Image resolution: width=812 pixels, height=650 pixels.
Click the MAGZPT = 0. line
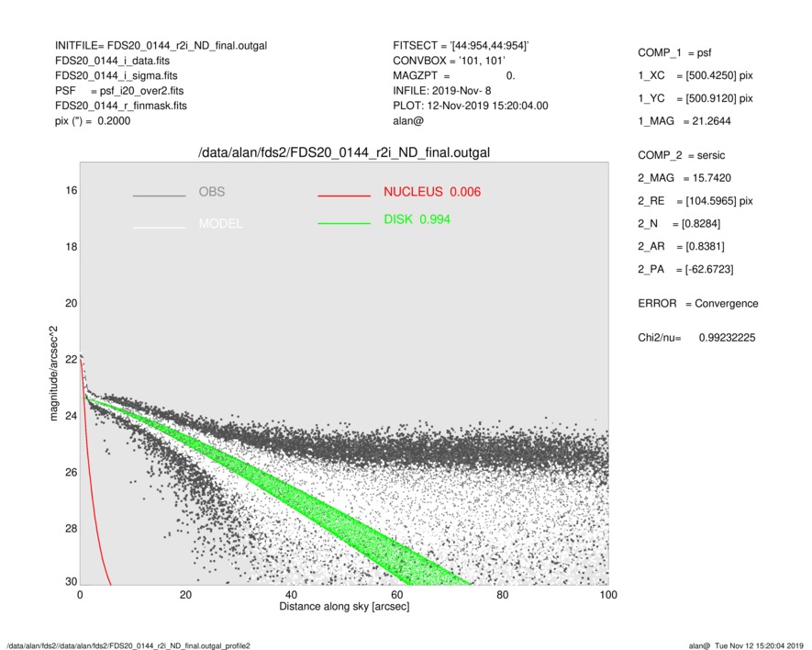453,75
